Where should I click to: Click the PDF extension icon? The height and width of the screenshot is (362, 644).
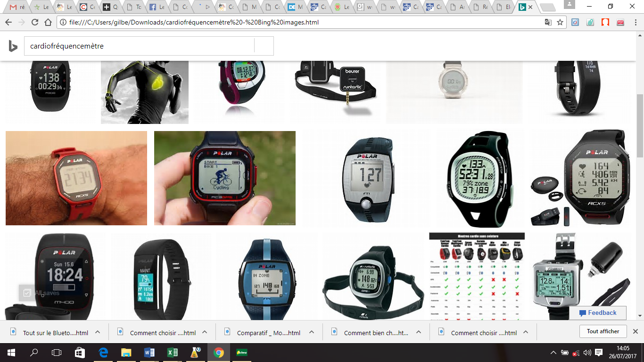(620, 22)
